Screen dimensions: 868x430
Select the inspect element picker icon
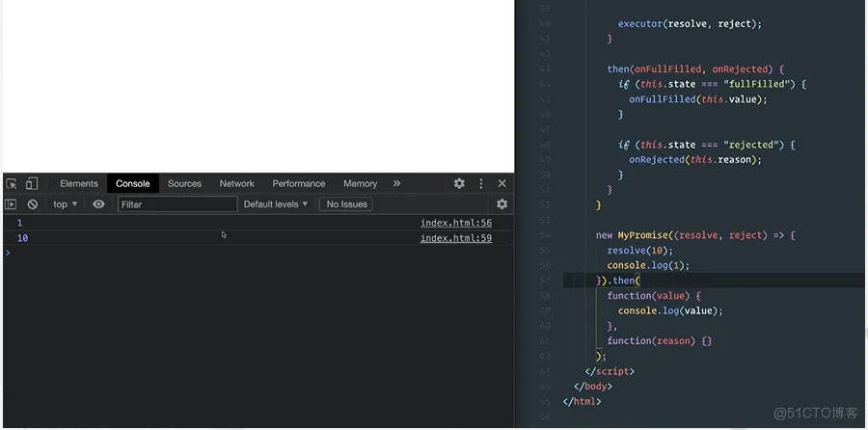click(11, 184)
